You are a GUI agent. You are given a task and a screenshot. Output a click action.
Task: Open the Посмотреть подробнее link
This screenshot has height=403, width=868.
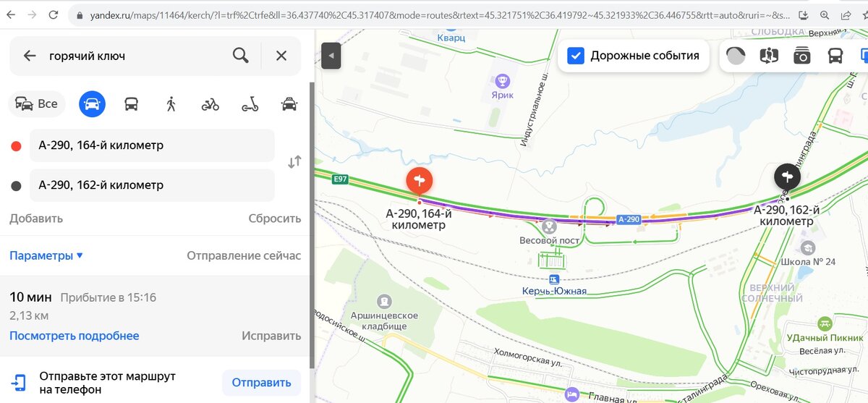pos(75,336)
